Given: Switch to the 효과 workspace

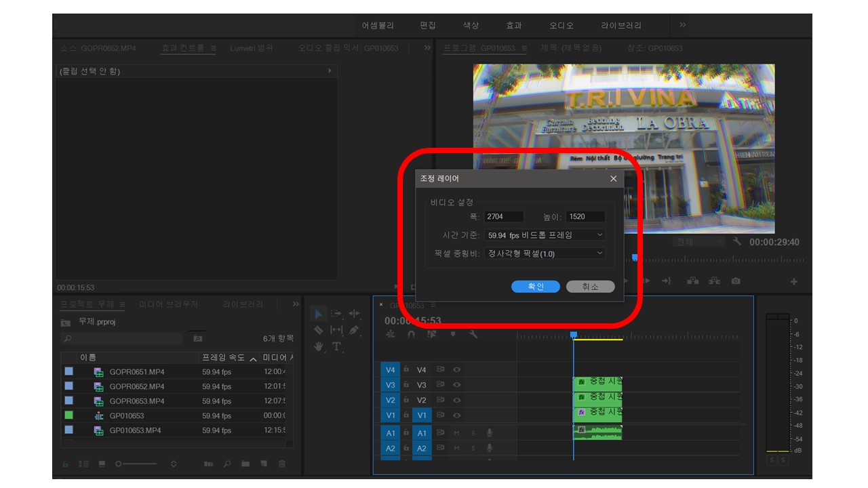Looking at the screenshot, I should point(514,25).
